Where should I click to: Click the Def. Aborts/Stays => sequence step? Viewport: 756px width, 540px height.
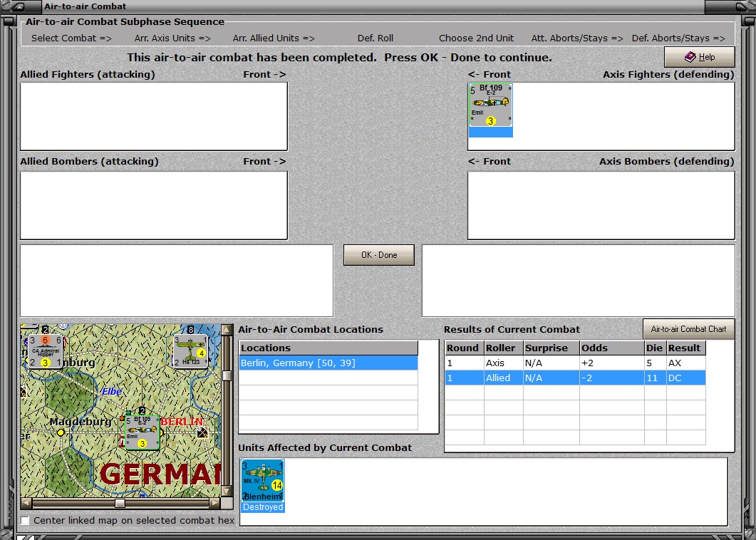click(678, 38)
